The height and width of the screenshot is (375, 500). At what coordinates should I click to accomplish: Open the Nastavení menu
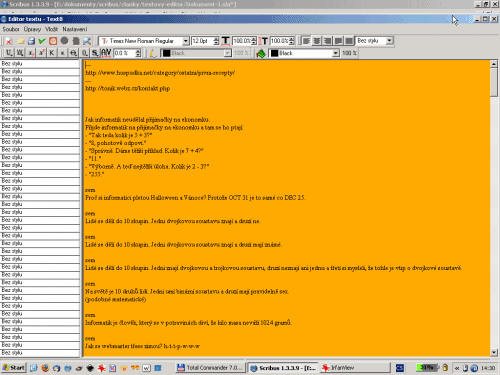(x=75, y=29)
